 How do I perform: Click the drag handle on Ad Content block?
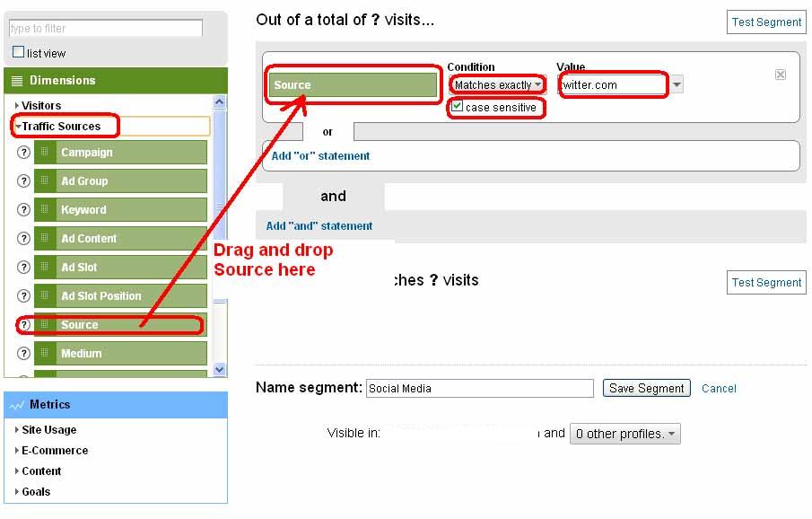pyautogui.click(x=45, y=238)
